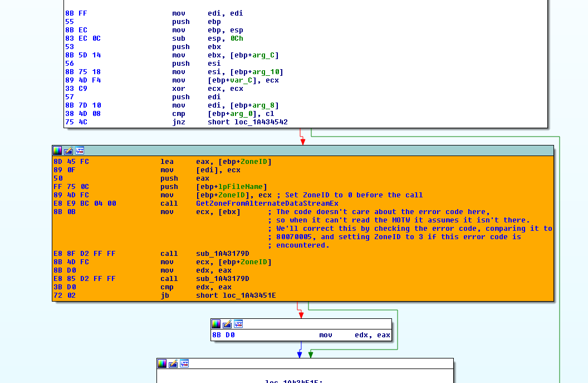Jump to loc_1A43451E from the jb line
The width and height of the screenshot is (588, 383).
click(x=249, y=295)
